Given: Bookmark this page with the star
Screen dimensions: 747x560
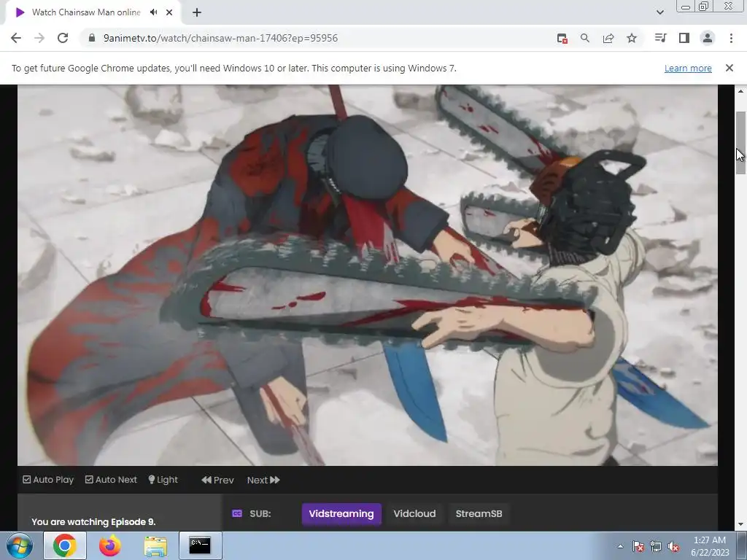Looking at the screenshot, I should tap(632, 38).
